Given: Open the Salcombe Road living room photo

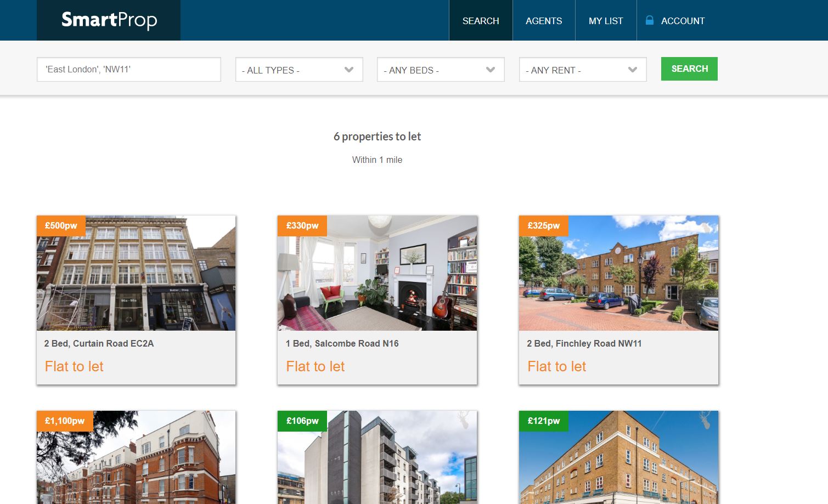Looking at the screenshot, I should point(377,280).
